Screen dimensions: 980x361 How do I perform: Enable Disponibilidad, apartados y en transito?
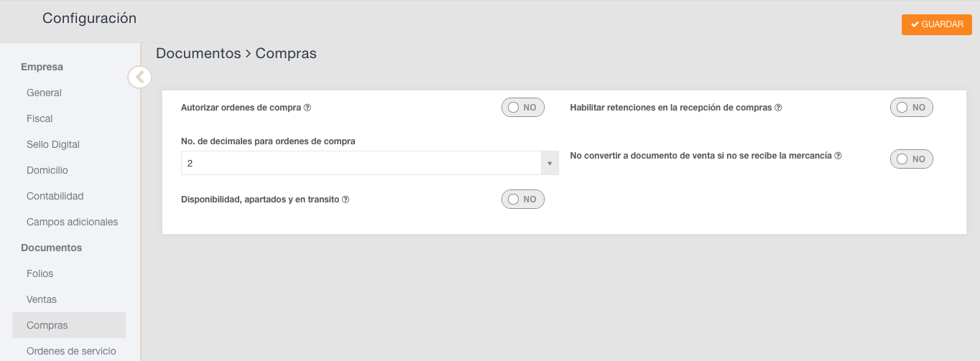pyautogui.click(x=522, y=200)
